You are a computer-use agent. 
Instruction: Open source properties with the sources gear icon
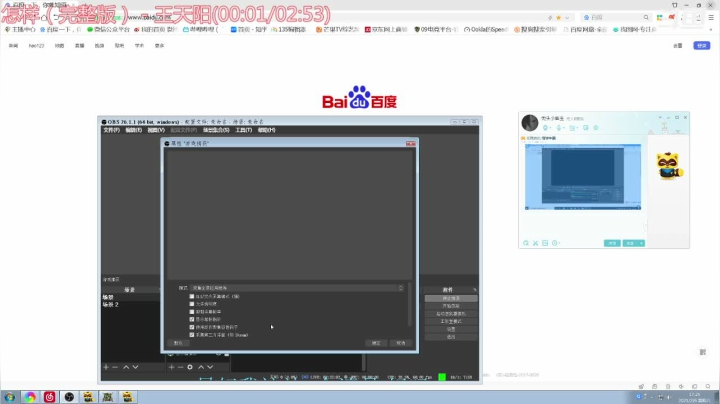coord(190,367)
